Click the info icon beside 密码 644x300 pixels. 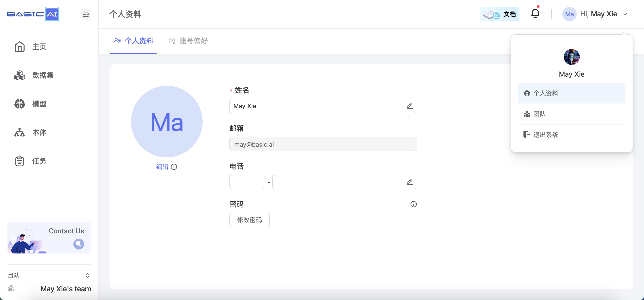tap(413, 204)
